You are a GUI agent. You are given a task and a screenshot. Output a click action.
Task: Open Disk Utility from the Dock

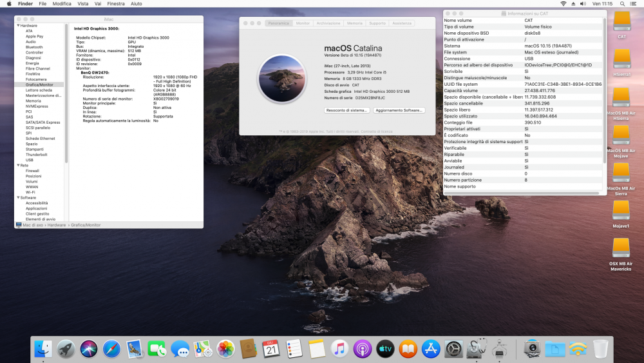(477, 349)
